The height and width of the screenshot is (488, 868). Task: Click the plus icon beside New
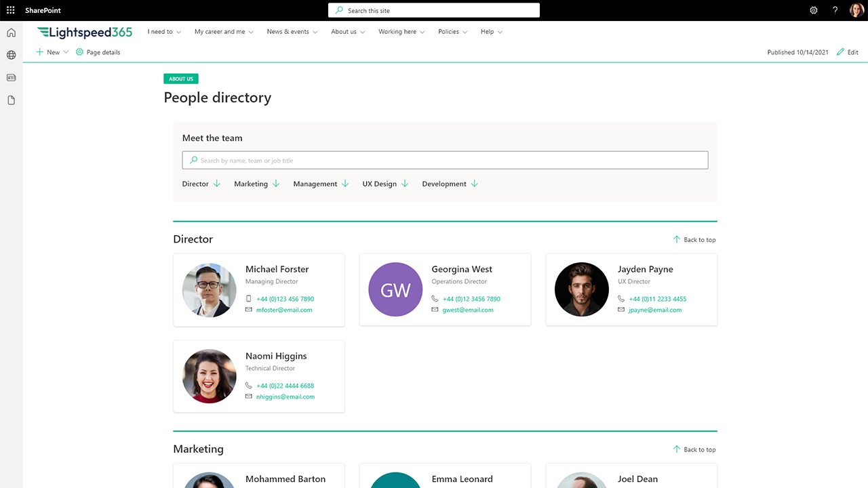[40, 52]
